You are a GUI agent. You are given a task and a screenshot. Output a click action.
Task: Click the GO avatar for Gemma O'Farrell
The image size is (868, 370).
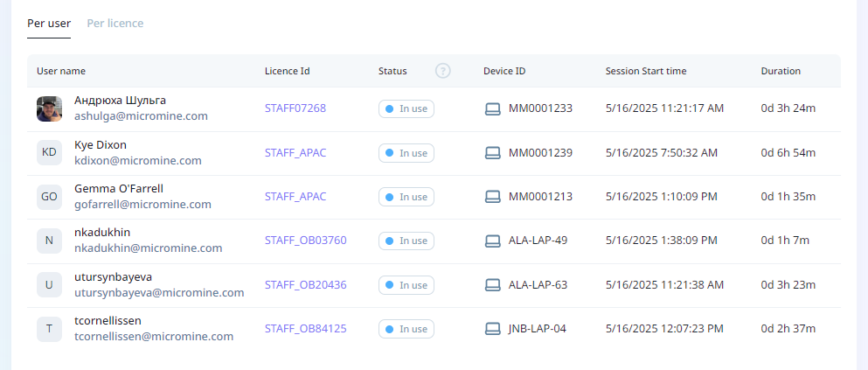tap(49, 197)
